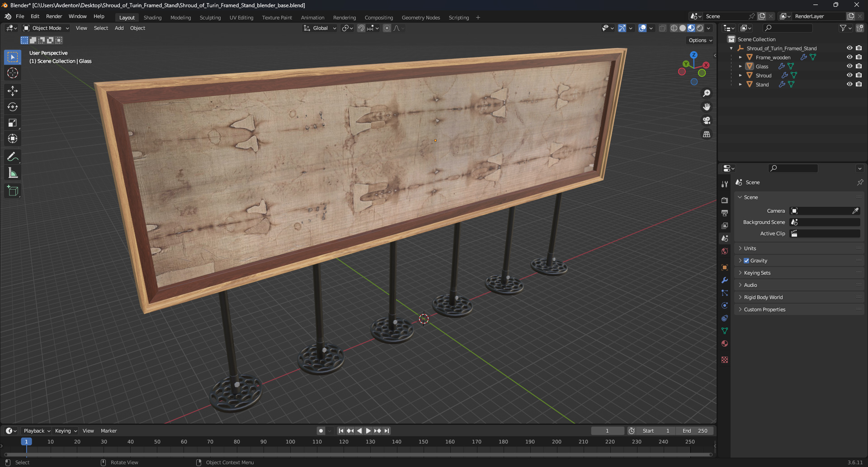The height and width of the screenshot is (467, 868).
Task: Switch to the Shading workspace tab
Action: [152, 18]
